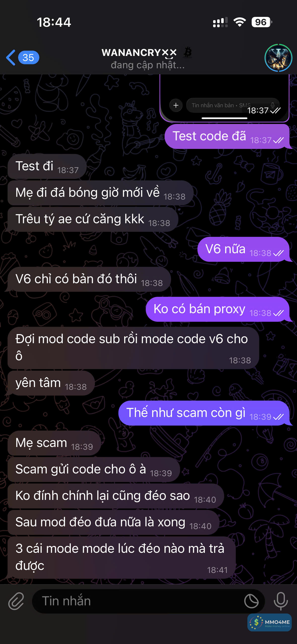This screenshot has width=297, height=644.
Task: Open the 35 unread messages badge
Action: pos(28,57)
